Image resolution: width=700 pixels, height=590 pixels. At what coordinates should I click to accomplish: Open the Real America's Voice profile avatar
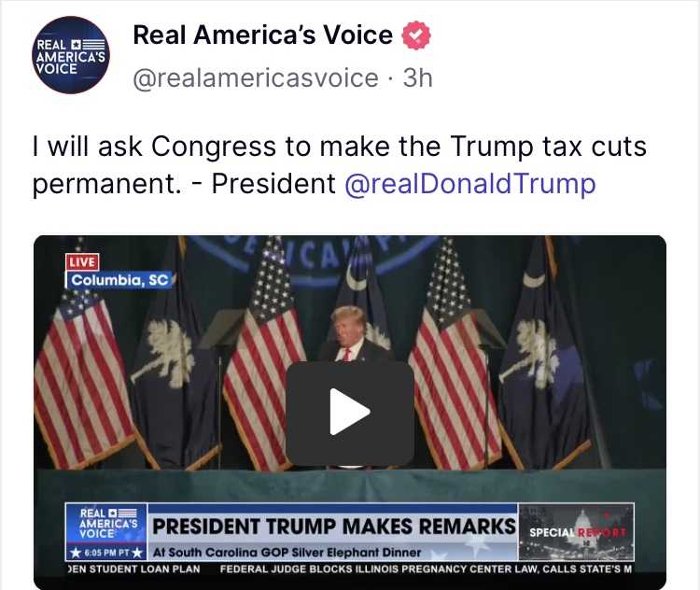pos(71,55)
